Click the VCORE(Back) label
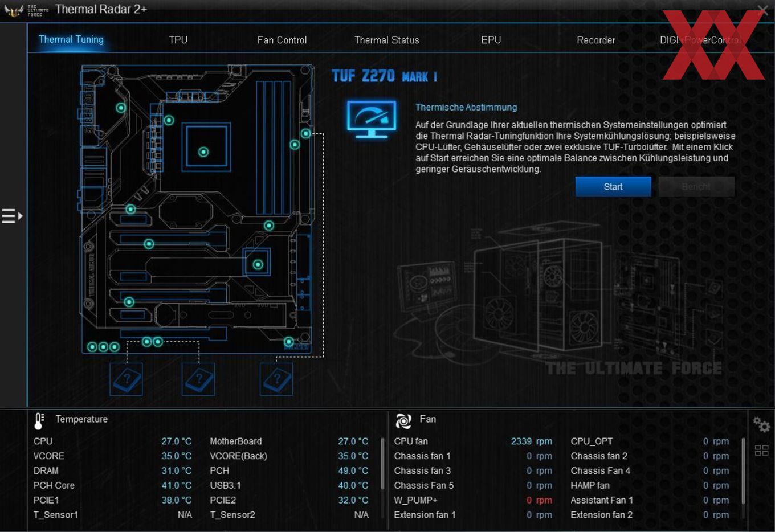The image size is (775, 532). click(x=238, y=456)
